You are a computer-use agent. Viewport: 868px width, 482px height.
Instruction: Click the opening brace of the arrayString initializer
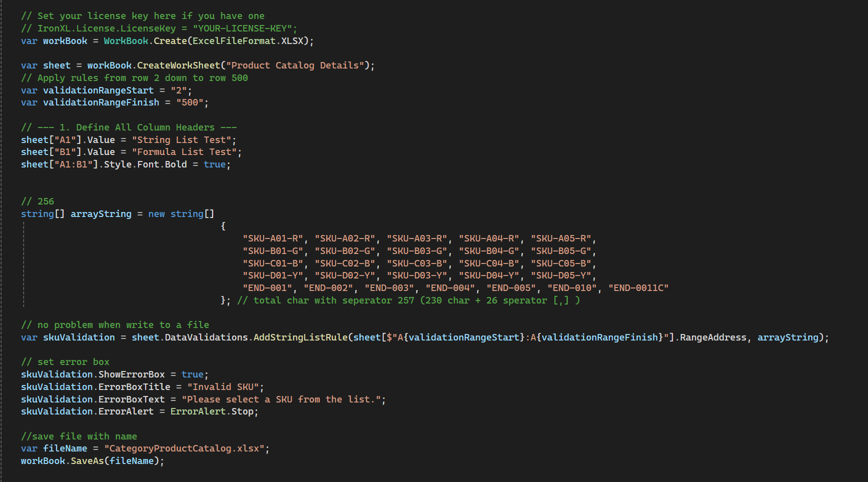tap(223, 226)
